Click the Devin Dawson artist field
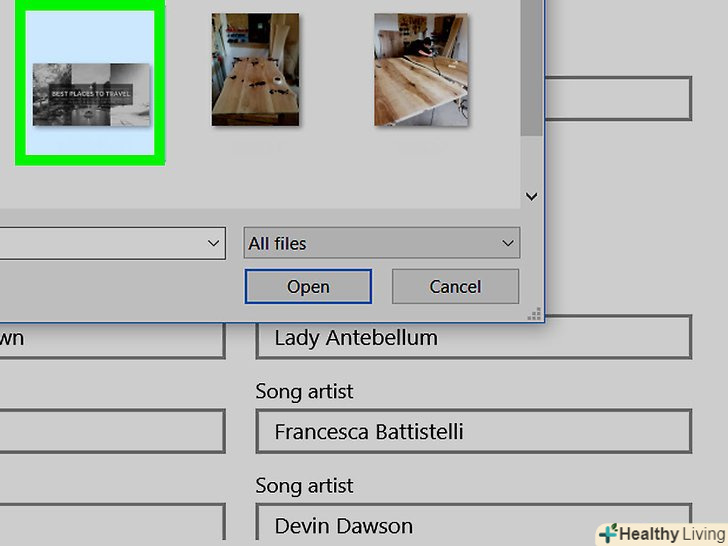 (x=474, y=522)
